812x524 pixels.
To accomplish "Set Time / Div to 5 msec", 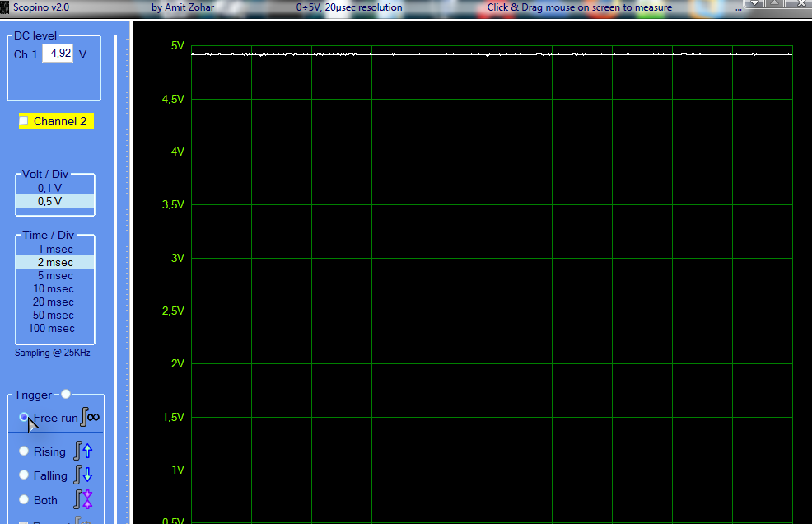I will pos(55,275).
